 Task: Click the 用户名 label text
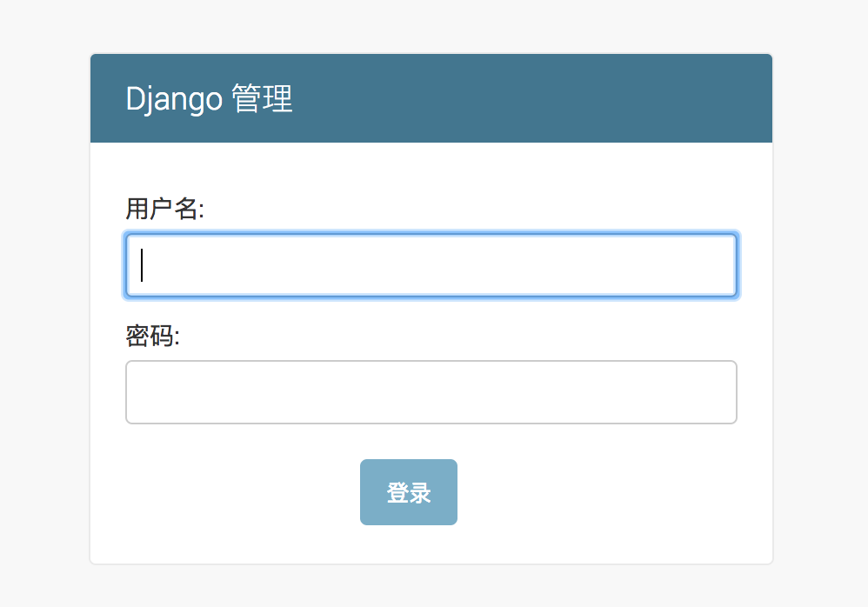164,210
